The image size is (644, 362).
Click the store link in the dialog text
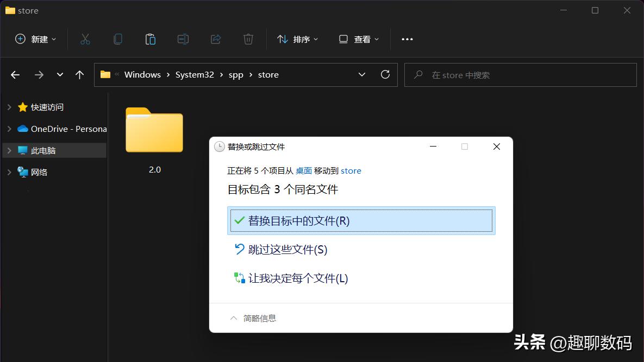click(x=351, y=170)
